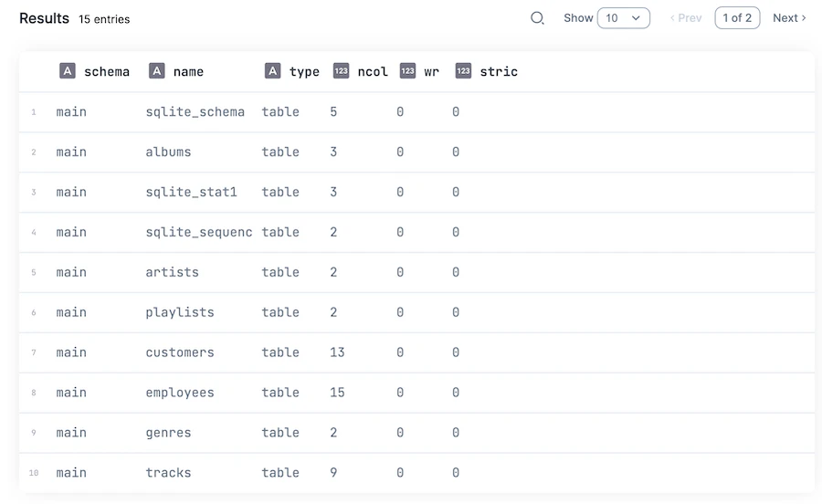
Task: Click ncol value 2 in genres row
Action: click(x=333, y=433)
